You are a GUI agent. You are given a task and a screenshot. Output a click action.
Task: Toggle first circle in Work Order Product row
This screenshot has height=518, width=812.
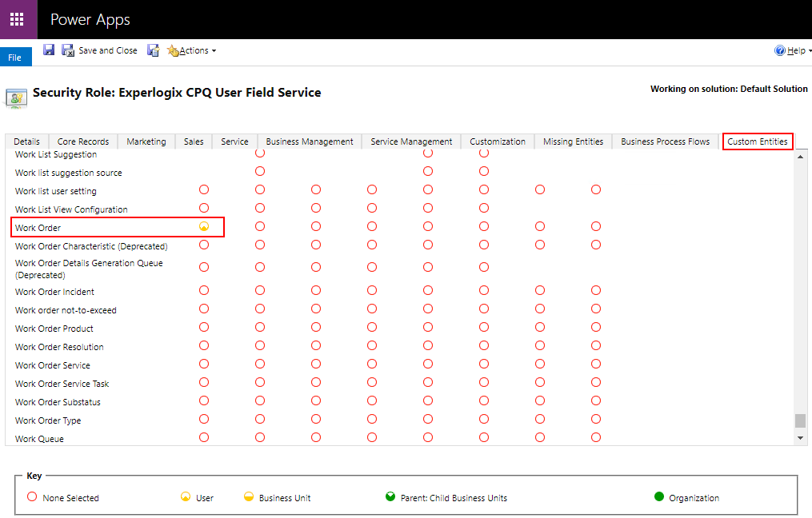(x=204, y=328)
